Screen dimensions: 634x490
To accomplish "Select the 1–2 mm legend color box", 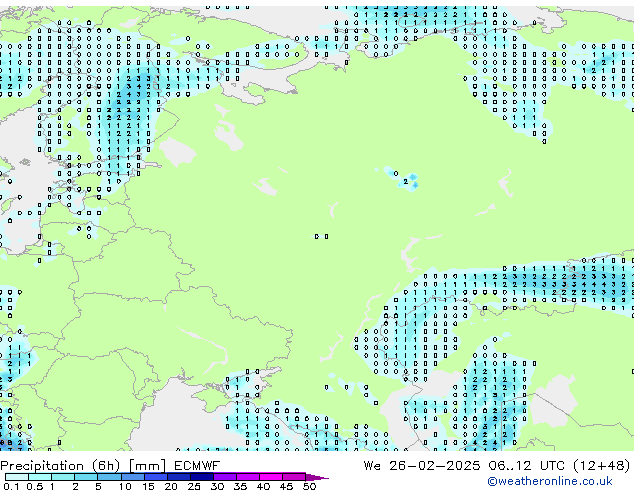I will pos(63,477).
